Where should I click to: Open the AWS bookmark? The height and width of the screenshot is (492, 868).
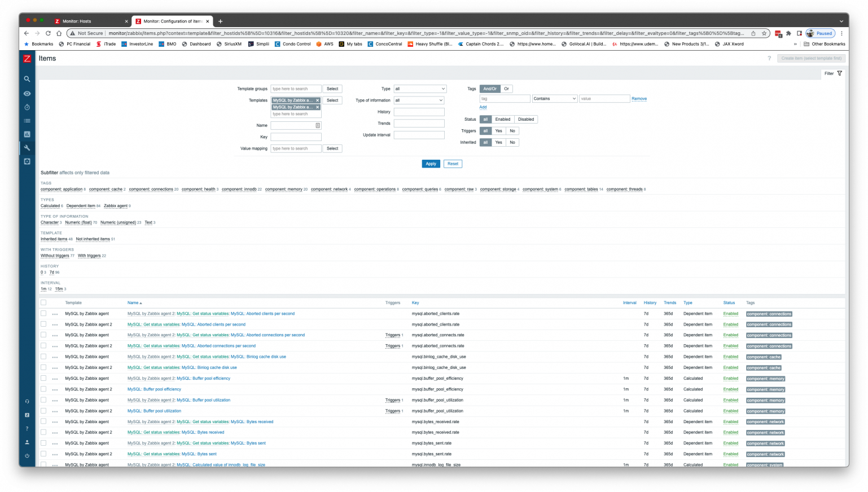coord(325,44)
